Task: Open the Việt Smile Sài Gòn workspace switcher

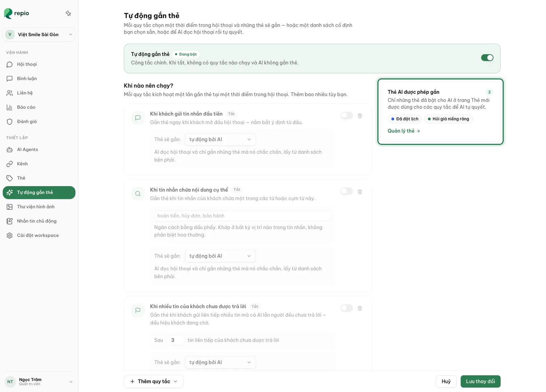Action: coord(39,35)
